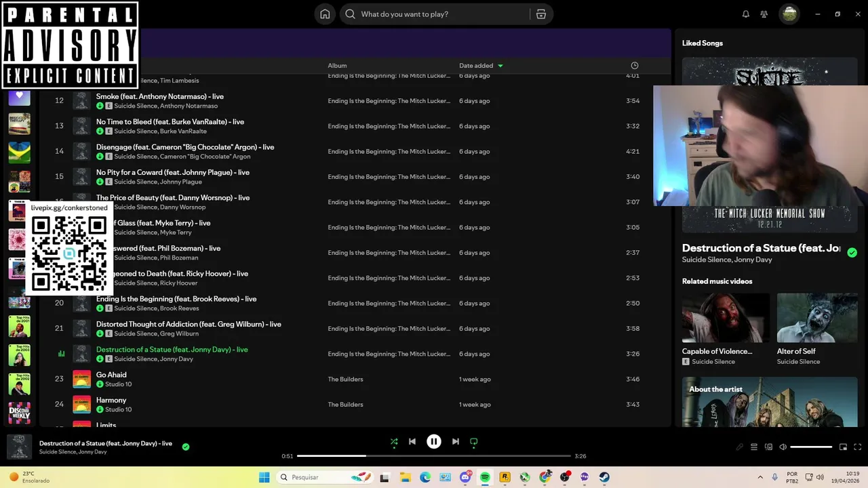Enter full screen mode
Viewport: 868px width, 488px height.
point(857,447)
